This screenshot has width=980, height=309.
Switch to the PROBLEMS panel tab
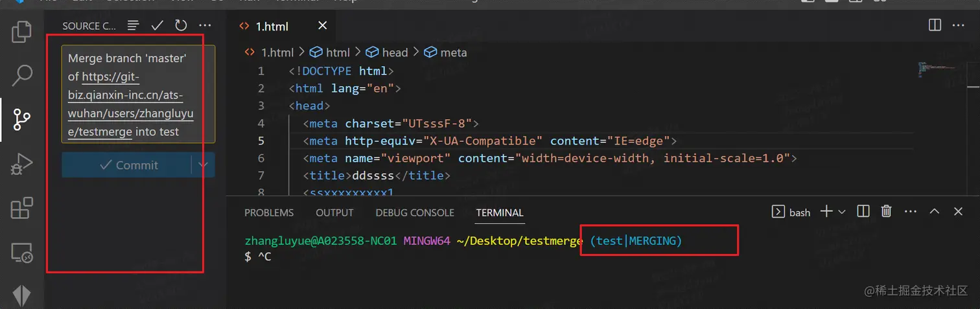pyautogui.click(x=269, y=212)
